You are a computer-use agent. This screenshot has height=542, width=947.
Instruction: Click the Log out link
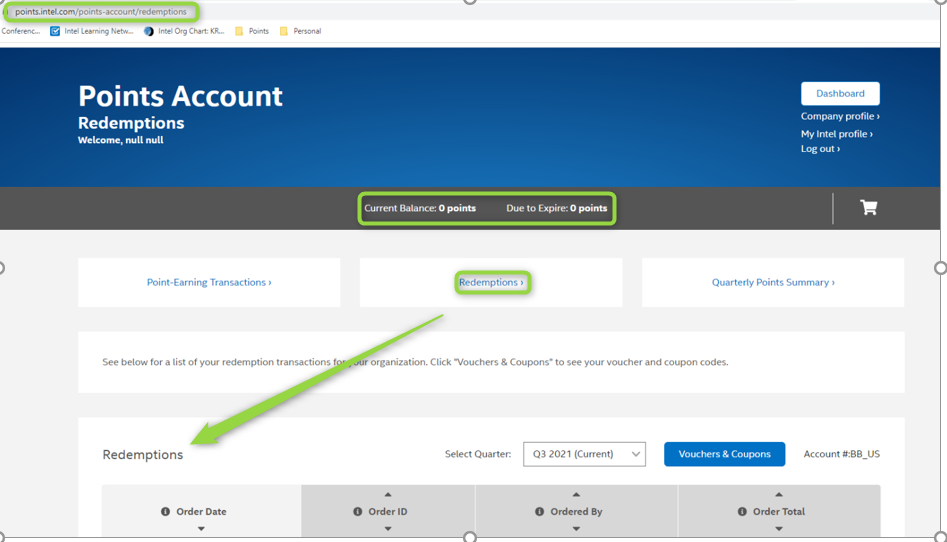click(x=820, y=149)
